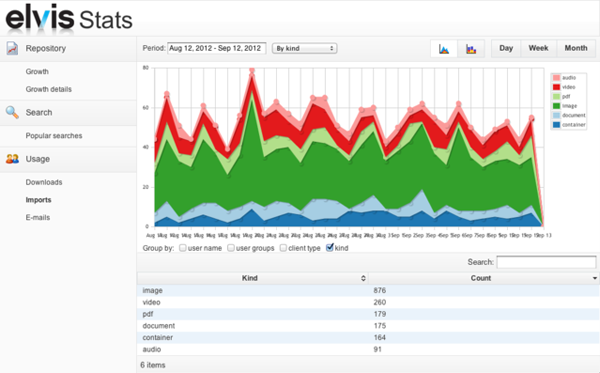Click the count value 179
Screen dimensions: 600x373
(380, 314)
